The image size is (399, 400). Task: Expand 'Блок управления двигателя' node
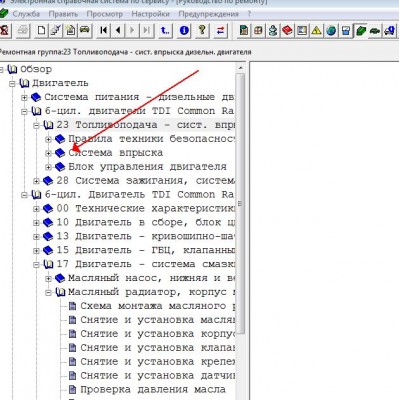pyautogui.click(x=48, y=167)
